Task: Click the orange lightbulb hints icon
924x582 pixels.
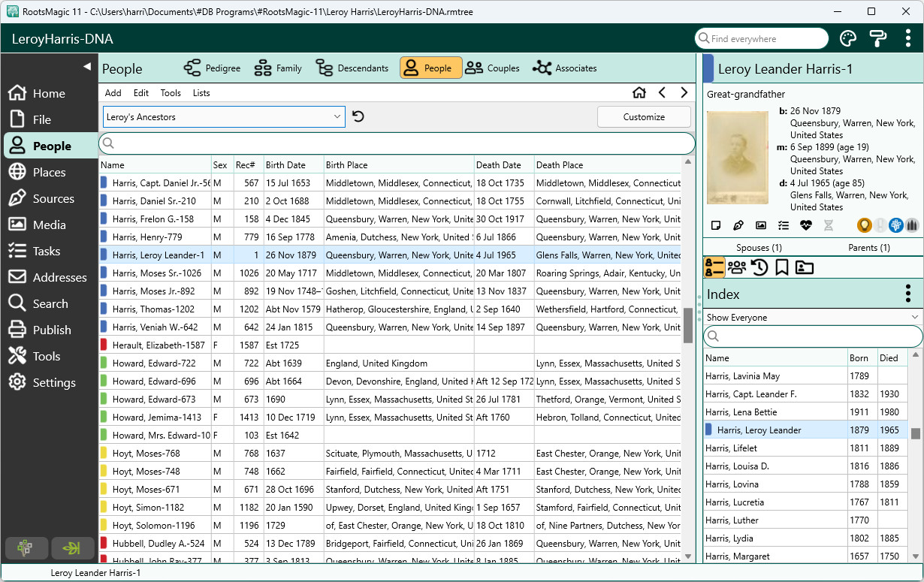Action: point(865,225)
